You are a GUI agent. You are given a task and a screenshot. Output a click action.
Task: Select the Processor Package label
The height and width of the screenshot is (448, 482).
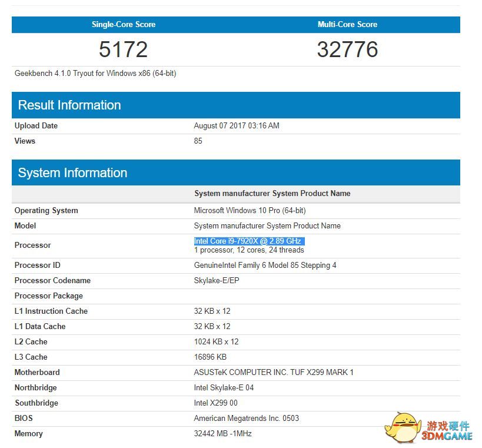[49, 296]
